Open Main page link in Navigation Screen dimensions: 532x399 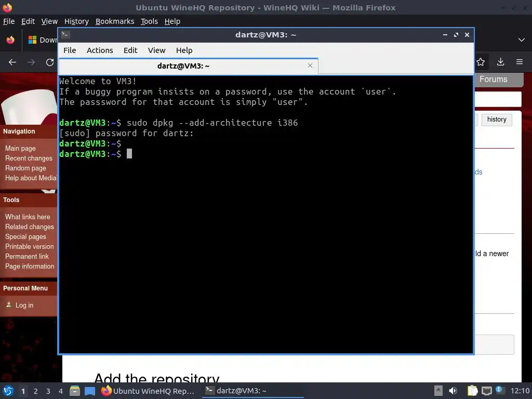(20, 148)
